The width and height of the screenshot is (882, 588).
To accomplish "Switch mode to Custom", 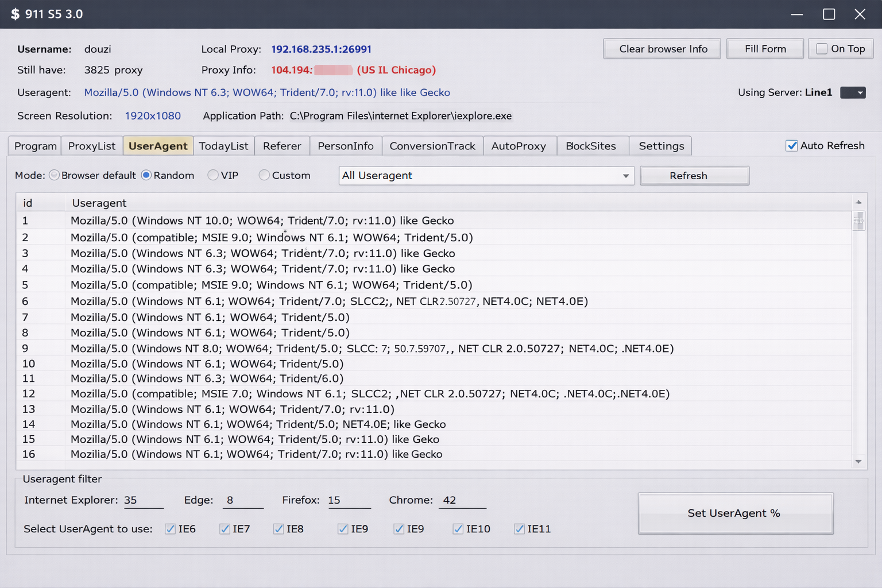I will (x=264, y=175).
